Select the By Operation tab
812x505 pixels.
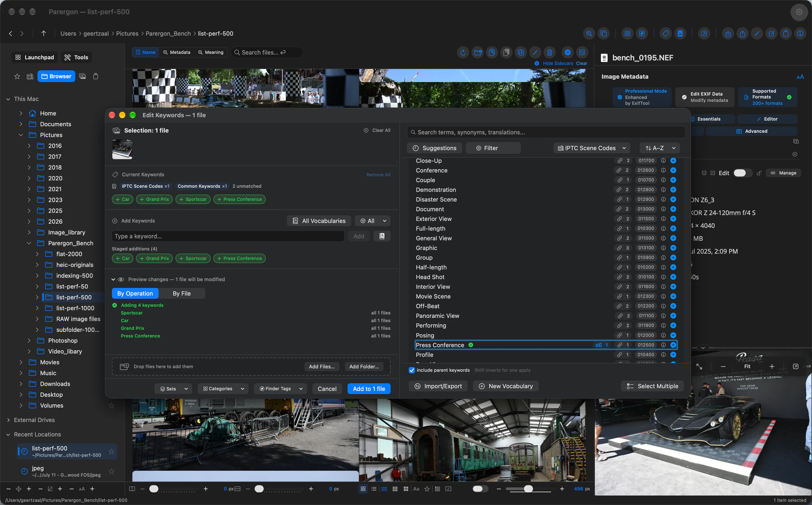pos(135,294)
